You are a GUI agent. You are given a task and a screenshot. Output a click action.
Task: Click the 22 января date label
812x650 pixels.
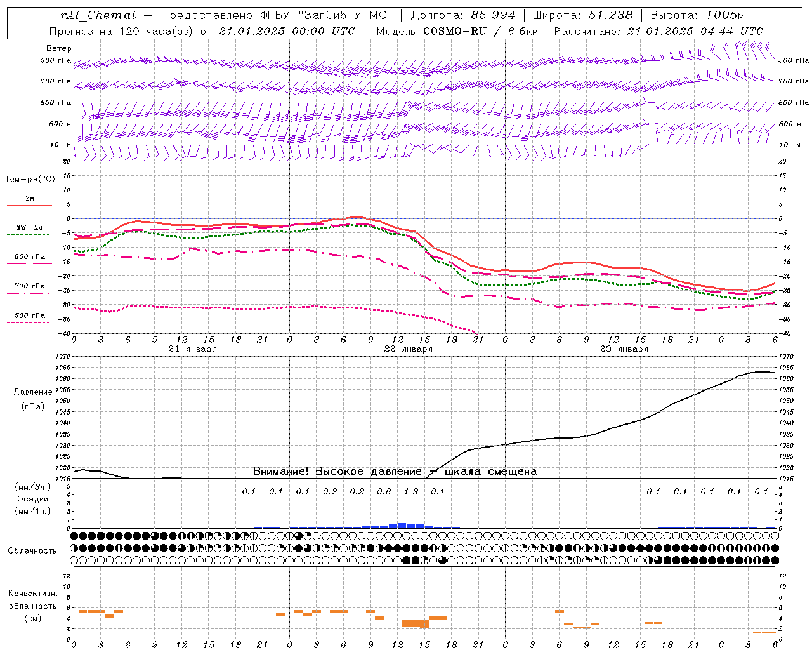click(409, 349)
